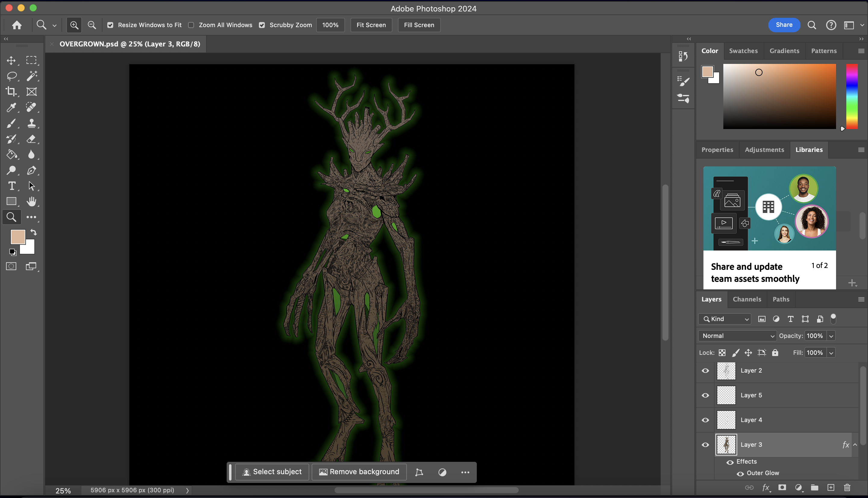Select the Lasso tool
Image resolution: width=868 pixels, height=498 pixels.
12,76
